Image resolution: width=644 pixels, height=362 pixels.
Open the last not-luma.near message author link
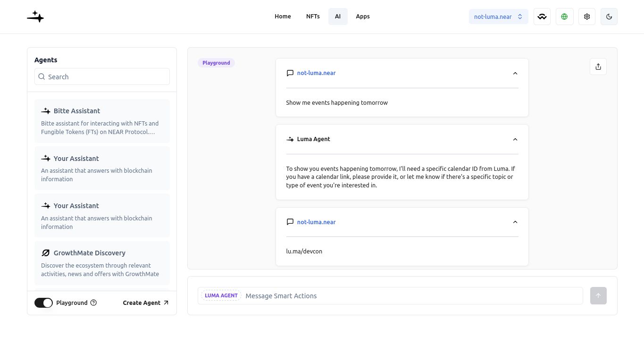click(x=316, y=222)
